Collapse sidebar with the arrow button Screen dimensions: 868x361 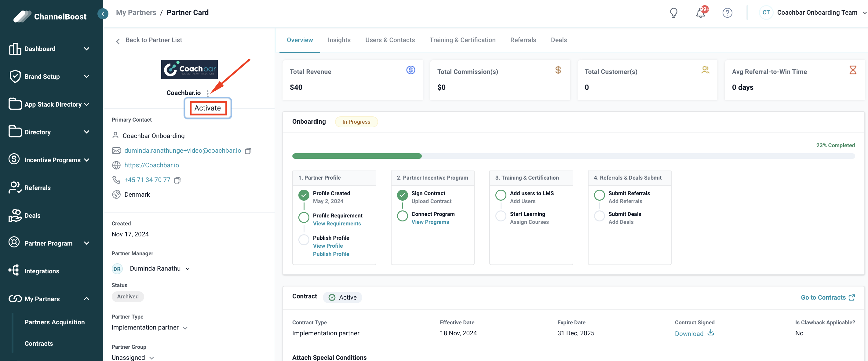pyautogui.click(x=103, y=13)
